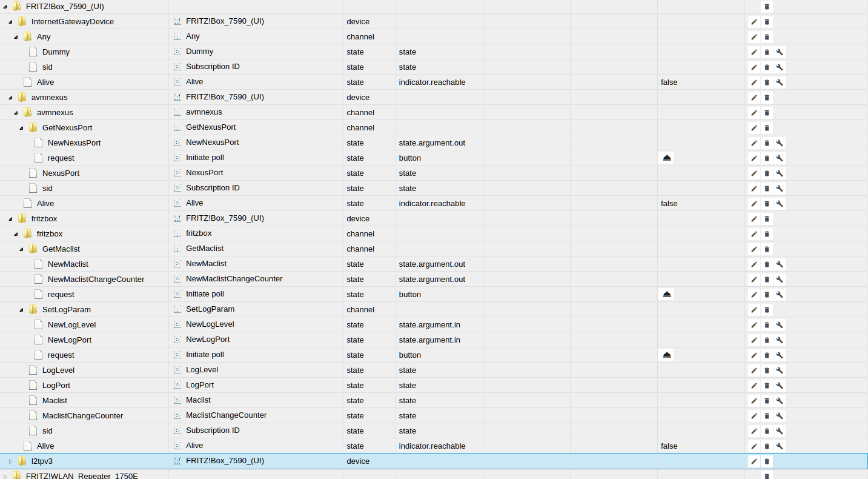This screenshot has width=868, height=479.
Task: Select the Maclist tree item
Action: tap(55, 401)
